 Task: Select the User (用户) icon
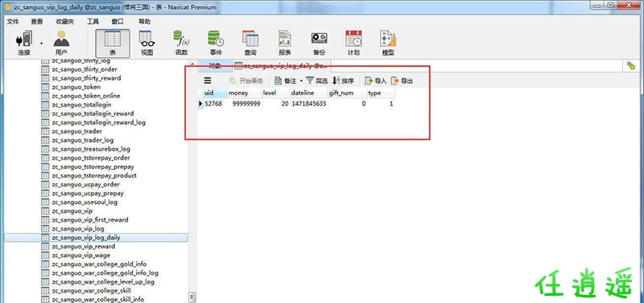point(61,44)
